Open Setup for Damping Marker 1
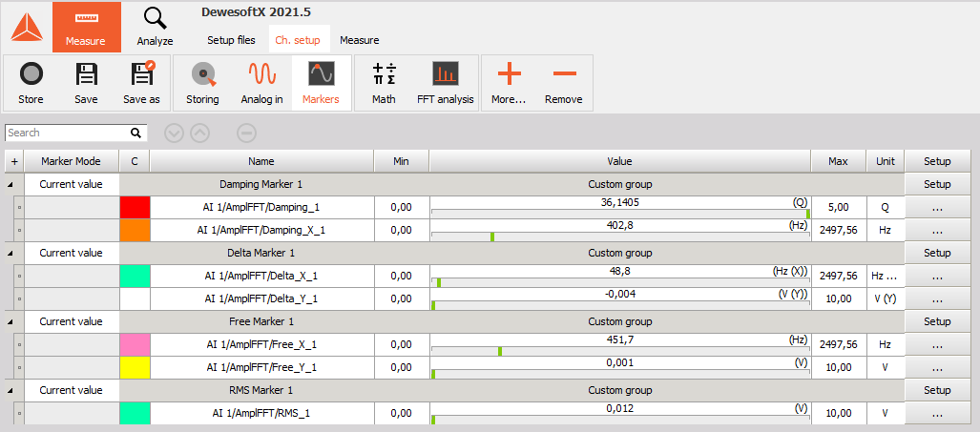This screenshot has height=432, width=980. tap(937, 184)
